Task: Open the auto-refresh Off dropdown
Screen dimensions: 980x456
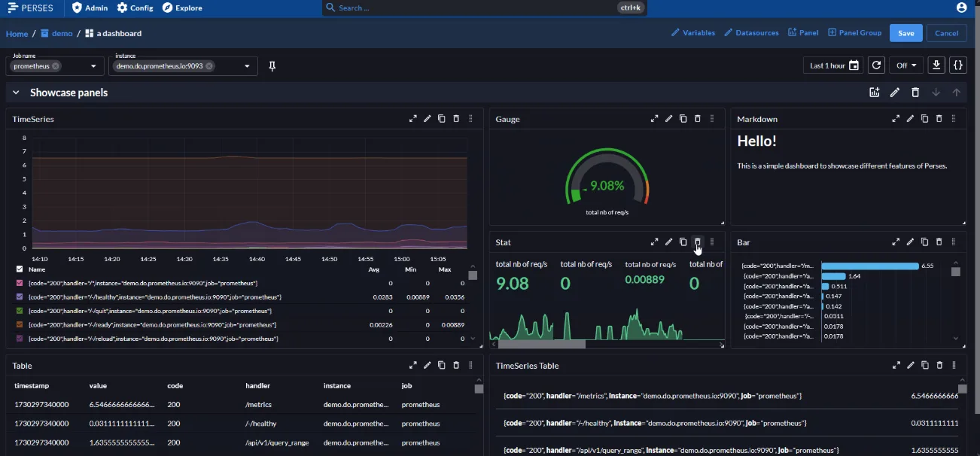Action: [905, 65]
